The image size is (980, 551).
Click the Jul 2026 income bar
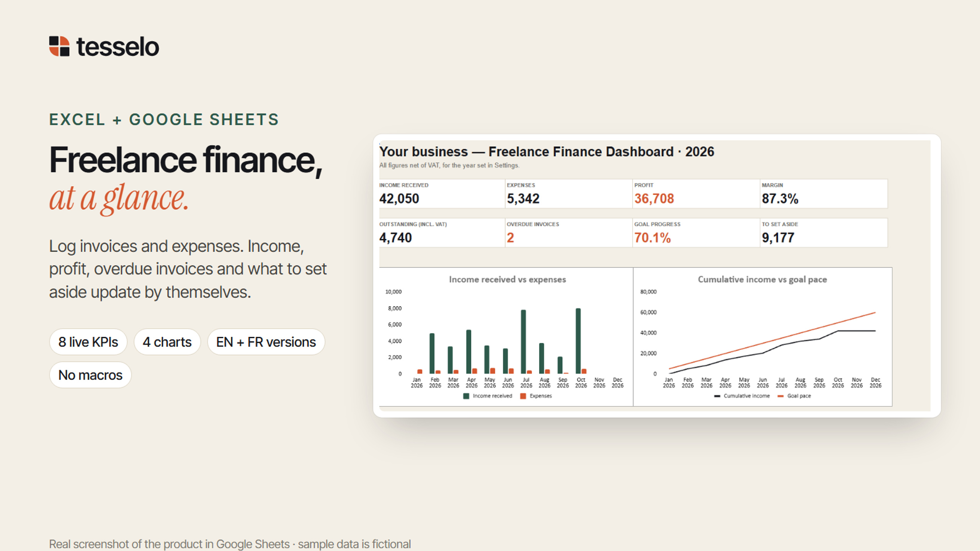[x=523, y=342]
